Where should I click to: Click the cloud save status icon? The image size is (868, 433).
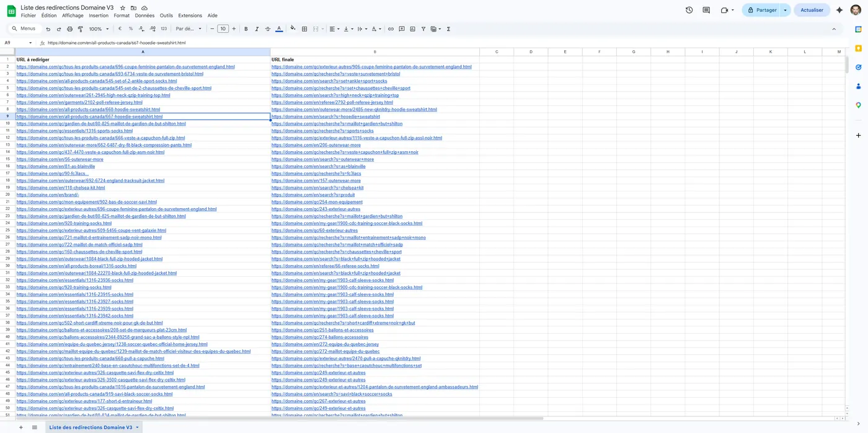(x=144, y=8)
